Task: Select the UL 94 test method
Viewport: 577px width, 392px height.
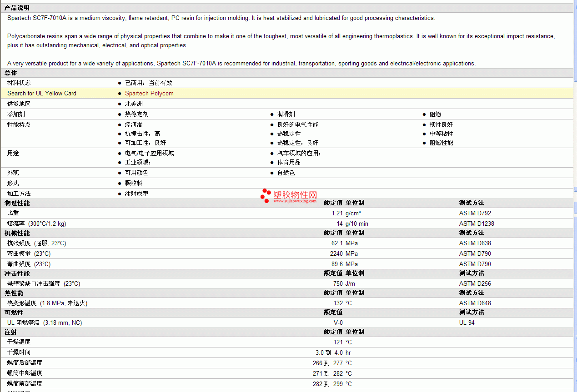Action: [x=467, y=323]
